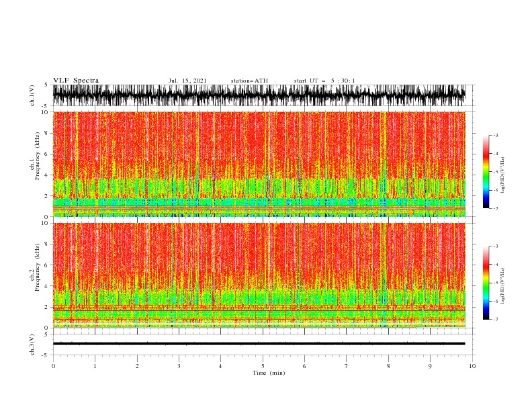The image size is (532, 411).
Task: Select the "start UT = 5 :30: 1" text
Action: [x=324, y=81]
